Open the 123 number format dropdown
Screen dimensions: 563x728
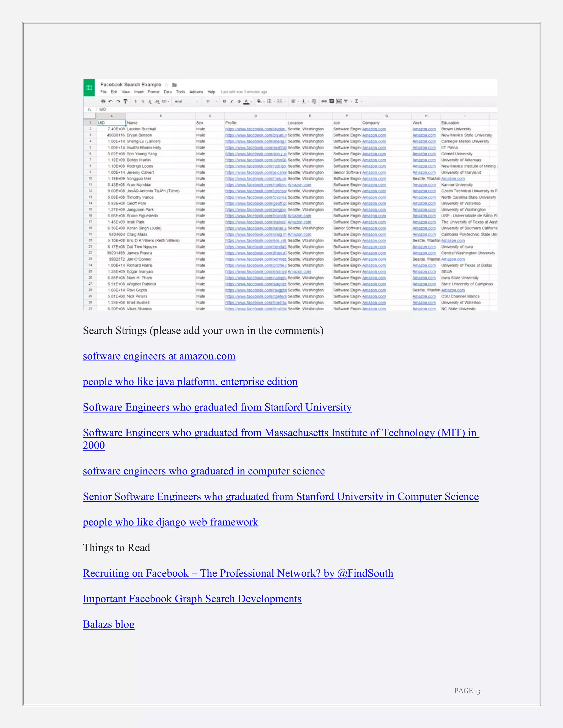(x=165, y=101)
